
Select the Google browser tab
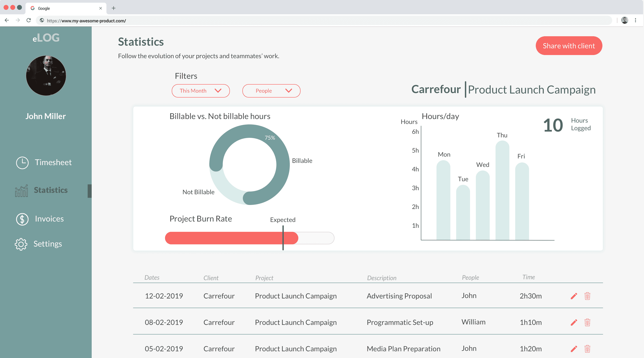click(x=66, y=8)
